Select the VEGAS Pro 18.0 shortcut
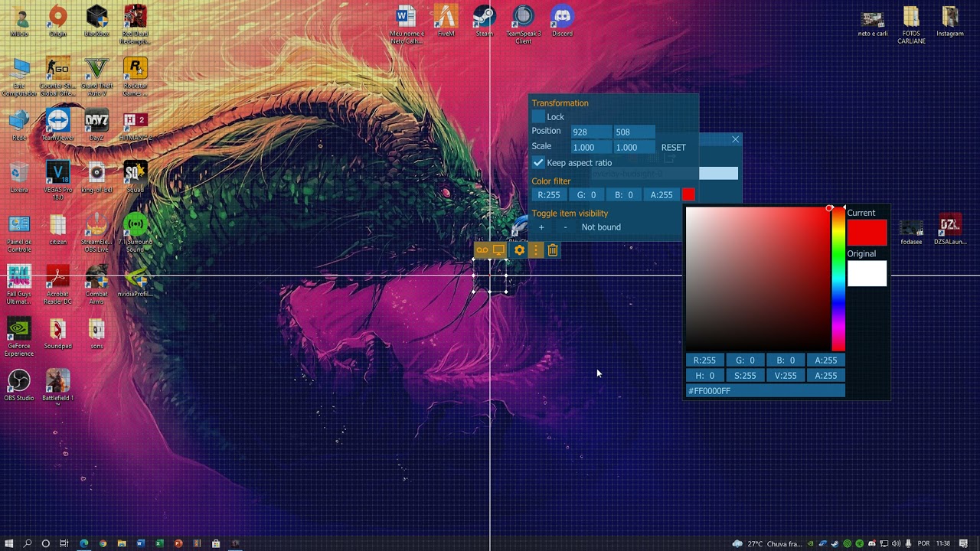980x551 pixels. coord(57,181)
